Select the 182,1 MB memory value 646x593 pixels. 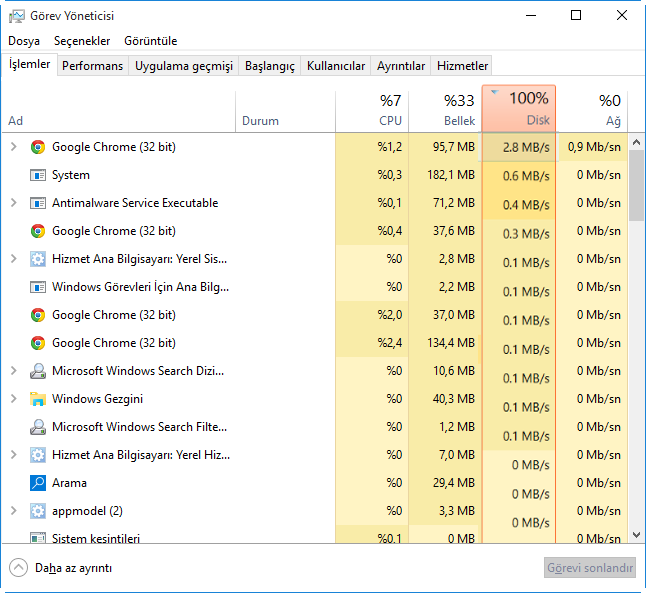451,175
